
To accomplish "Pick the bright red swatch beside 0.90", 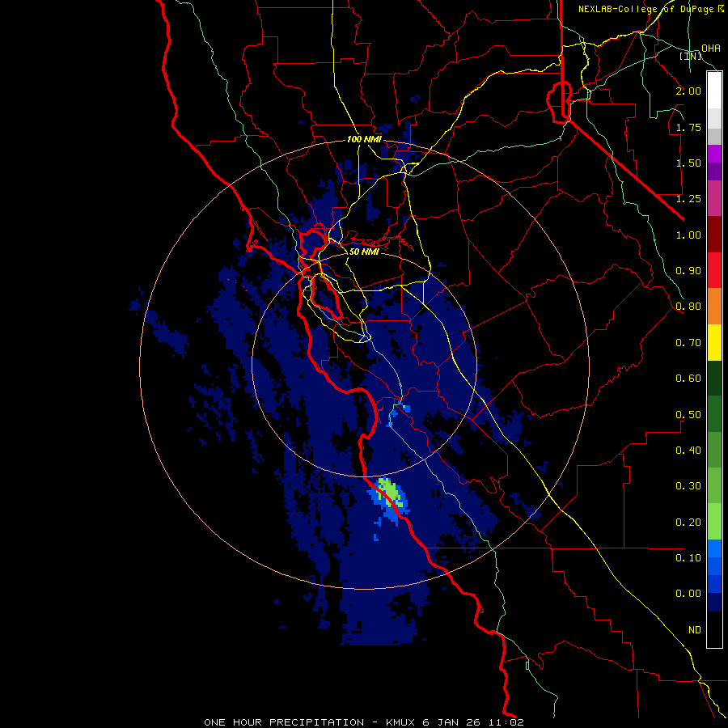I will tap(714, 270).
